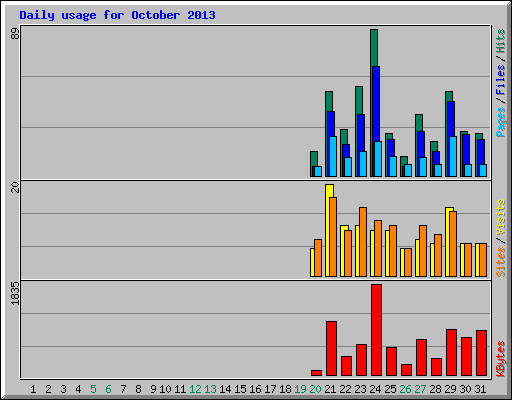512x400 pixels.
Task: Click green weekend day label 19
Action: coord(300,389)
